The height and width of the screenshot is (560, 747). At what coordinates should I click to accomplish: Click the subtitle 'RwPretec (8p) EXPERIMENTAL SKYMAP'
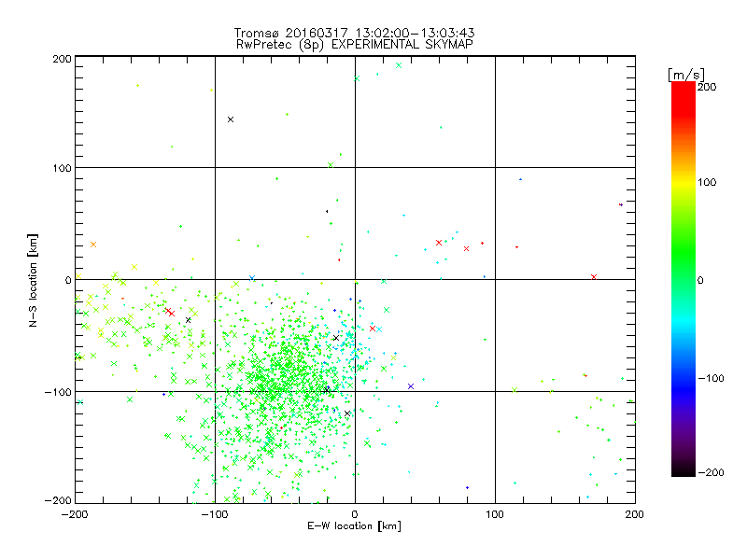point(355,45)
